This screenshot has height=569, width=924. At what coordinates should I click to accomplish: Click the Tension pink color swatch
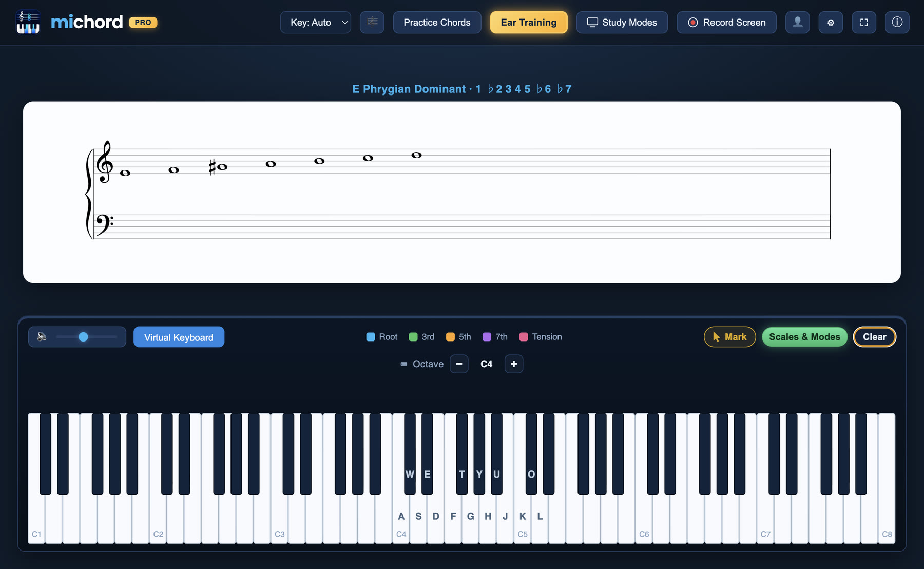(x=524, y=337)
